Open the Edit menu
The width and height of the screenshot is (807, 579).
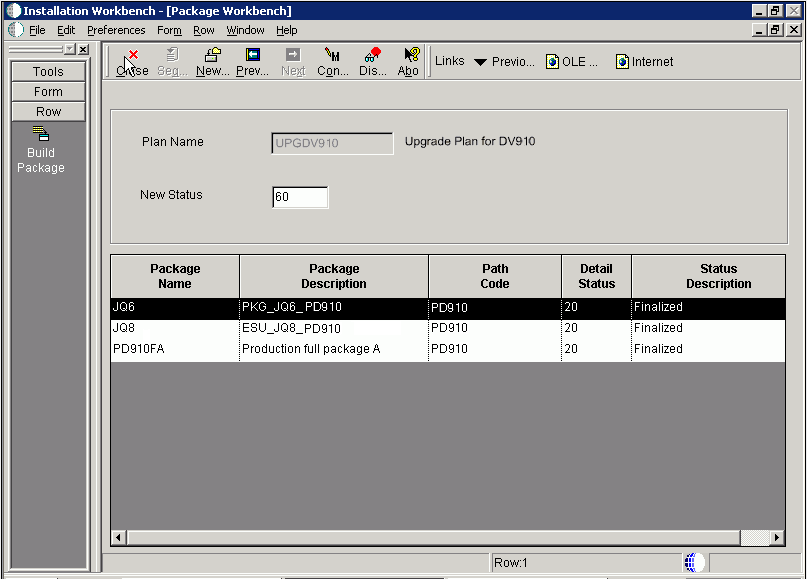[x=66, y=30]
